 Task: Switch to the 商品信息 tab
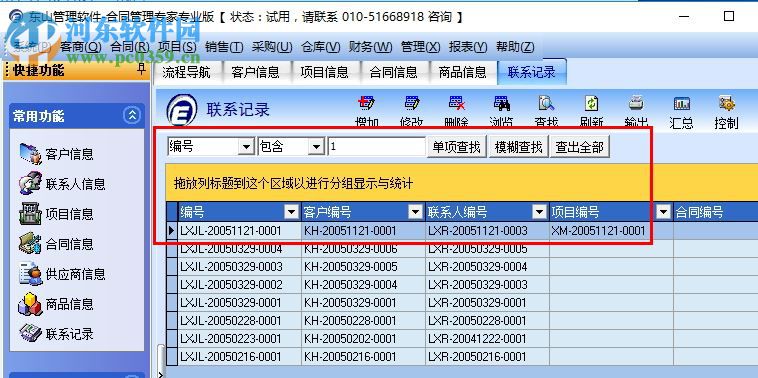click(x=463, y=73)
